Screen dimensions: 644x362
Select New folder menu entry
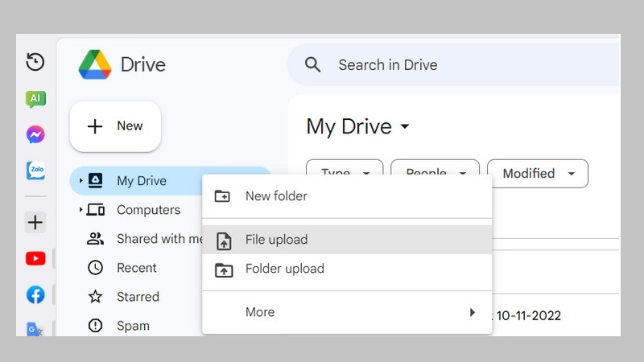276,195
